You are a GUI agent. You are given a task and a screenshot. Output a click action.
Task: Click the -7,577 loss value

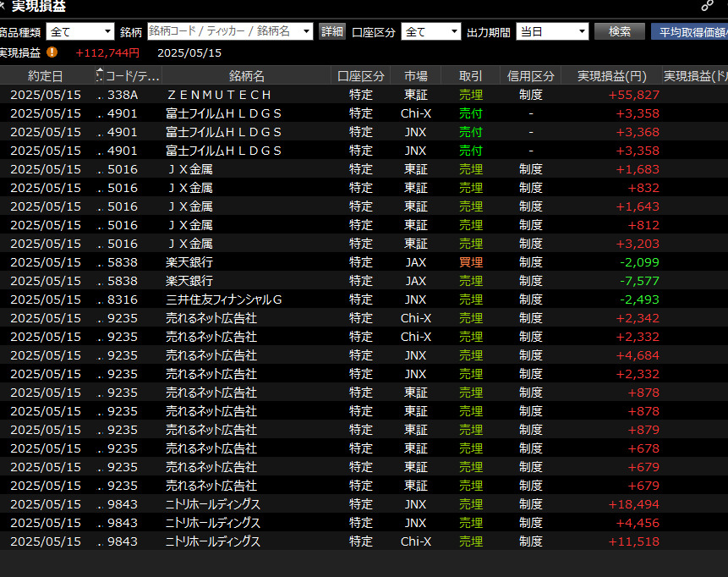(x=639, y=281)
